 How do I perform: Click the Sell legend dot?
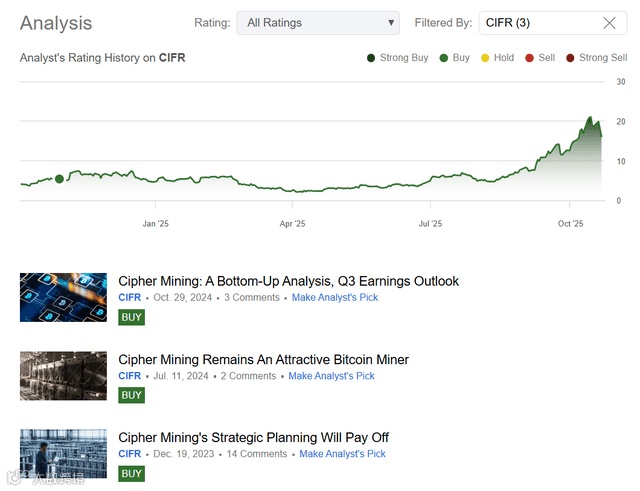pos(529,58)
